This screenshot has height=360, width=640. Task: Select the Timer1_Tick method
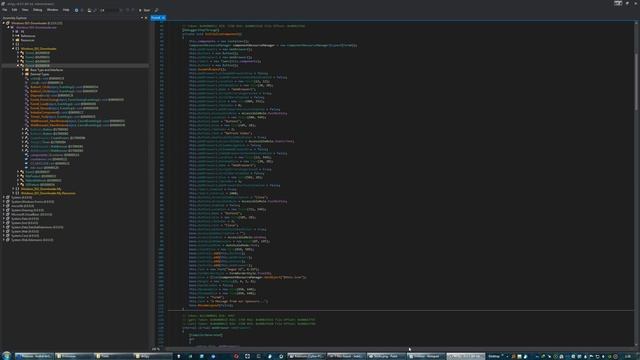(62, 117)
